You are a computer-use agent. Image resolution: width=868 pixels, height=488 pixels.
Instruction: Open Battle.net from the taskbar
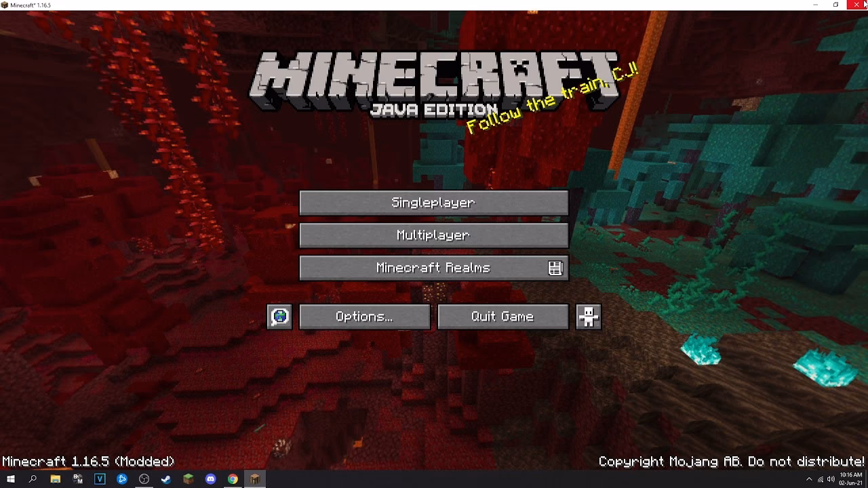point(122,479)
